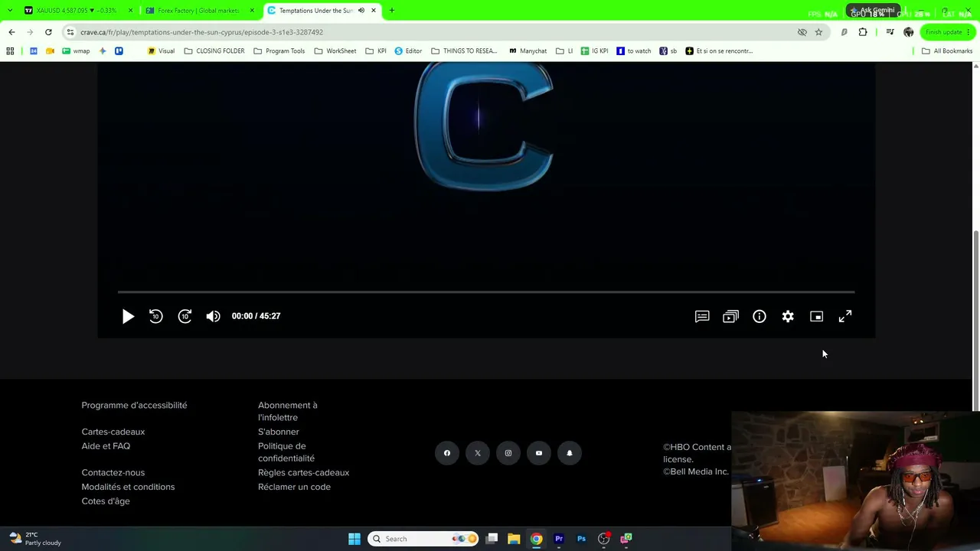980x551 pixels.
Task: Select Temptations Under the Sun tab
Action: (x=315, y=11)
